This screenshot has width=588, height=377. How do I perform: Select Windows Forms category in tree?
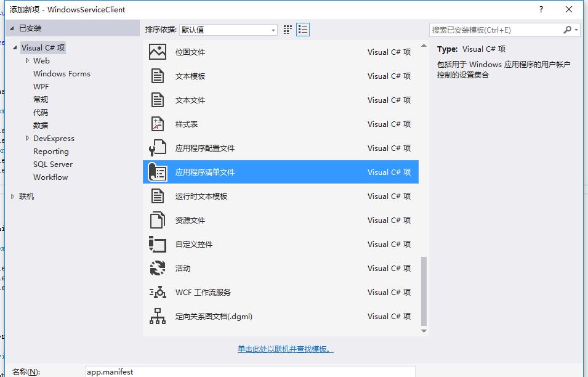click(x=62, y=74)
